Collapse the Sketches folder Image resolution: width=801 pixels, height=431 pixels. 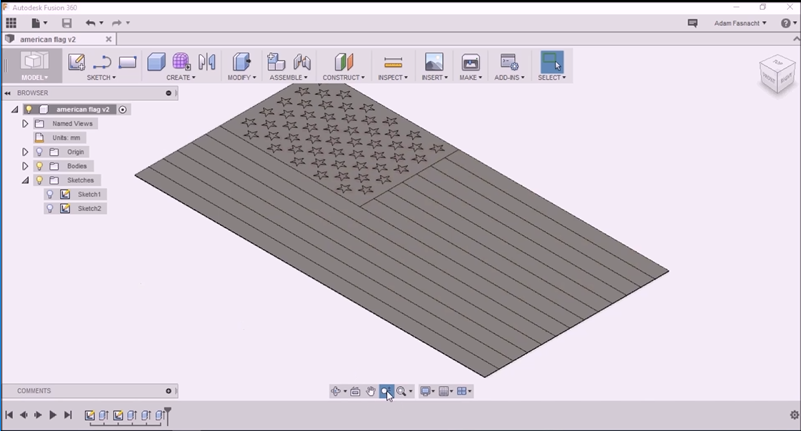click(25, 180)
